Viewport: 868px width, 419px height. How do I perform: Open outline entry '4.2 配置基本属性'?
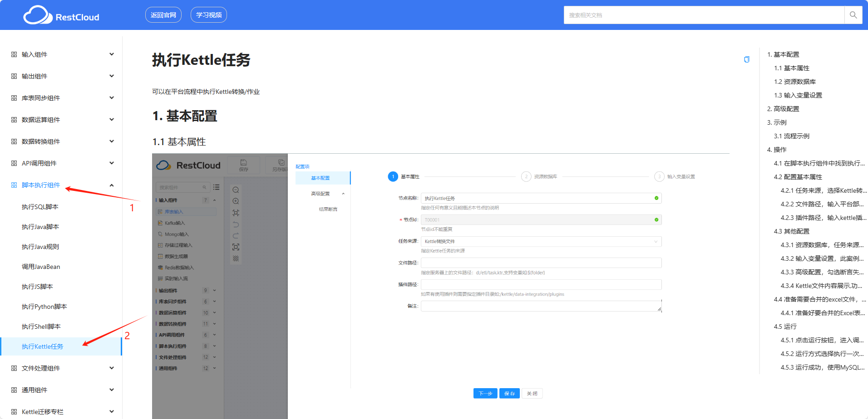click(x=798, y=177)
